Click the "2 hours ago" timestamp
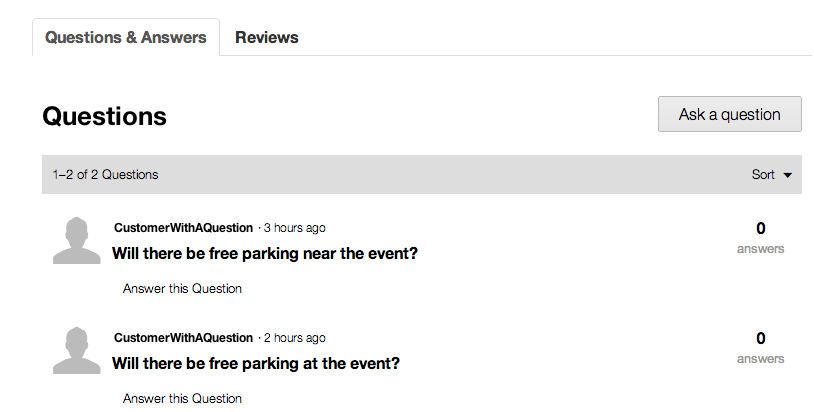814x412 pixels. 294,338
